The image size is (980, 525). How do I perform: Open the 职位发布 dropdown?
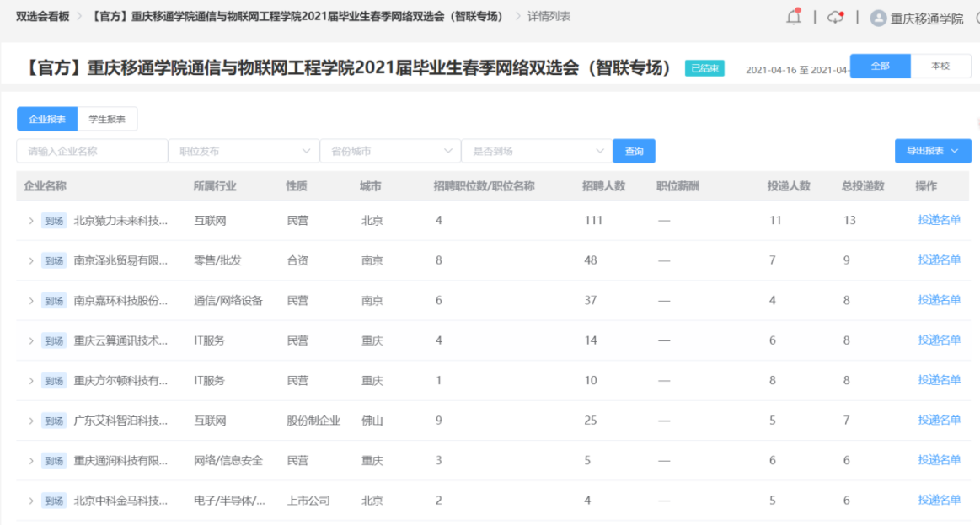[244, 152]
